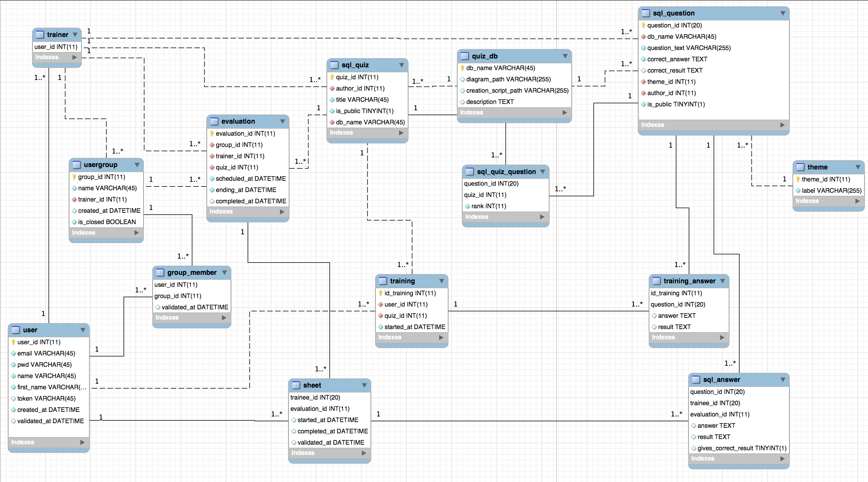Select the started_at DATETIME column in training

point(415,327)
